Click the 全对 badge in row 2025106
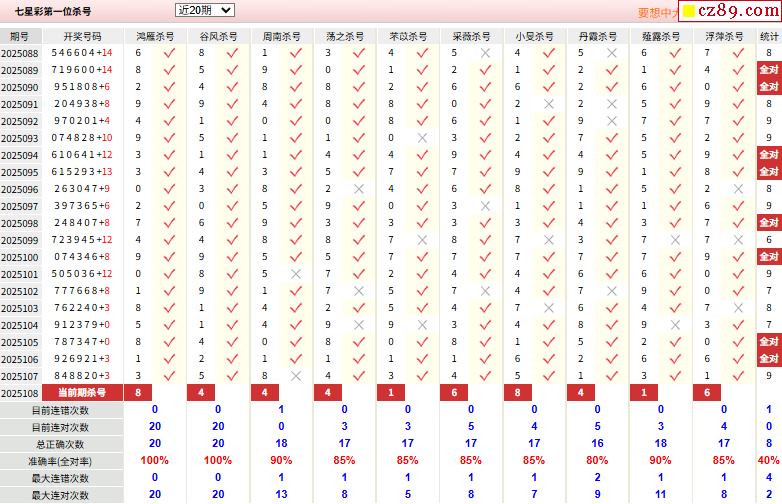Screen dimensions: 782x504 769,359
